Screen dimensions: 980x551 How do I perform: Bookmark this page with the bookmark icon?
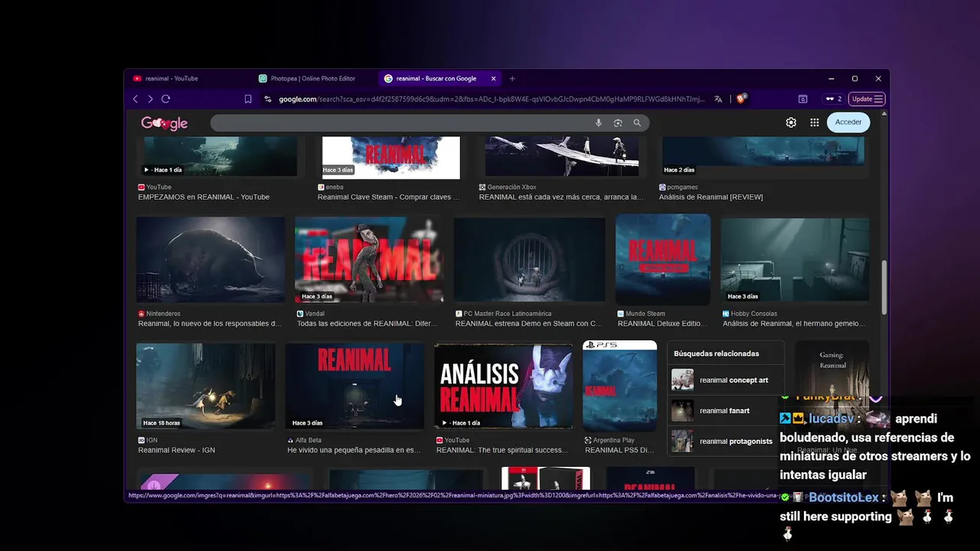pos(248,99)
